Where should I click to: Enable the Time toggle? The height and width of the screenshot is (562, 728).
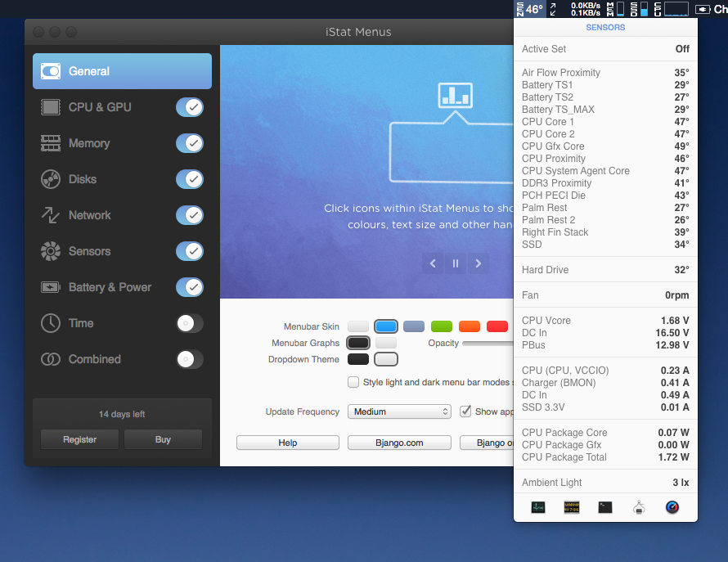tap(190, 323)
